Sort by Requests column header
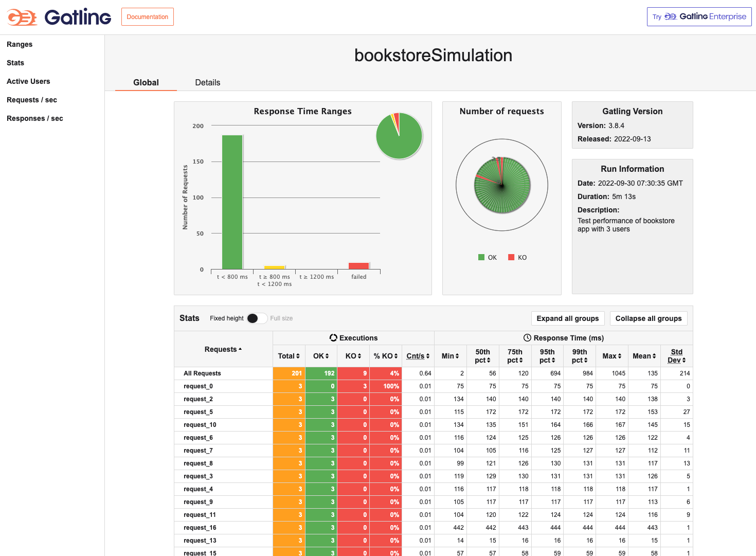The image size is (756, 556). pos(223,349)
